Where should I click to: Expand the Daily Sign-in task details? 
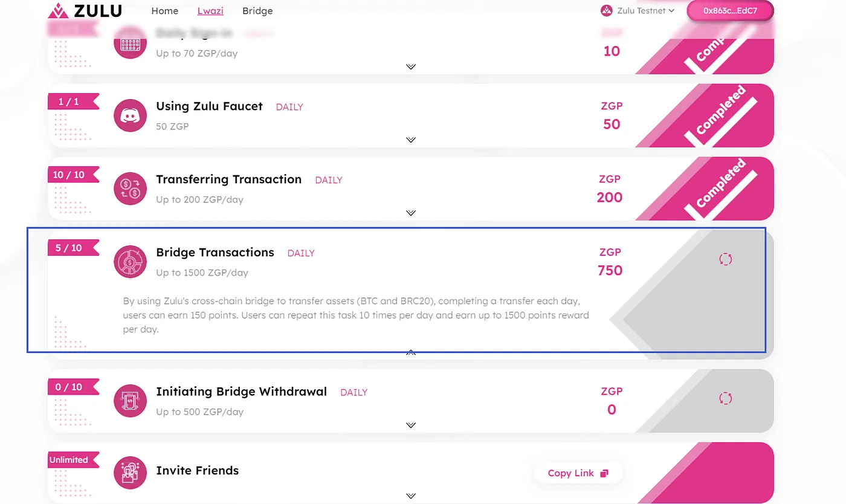click(x=411, y=66)
